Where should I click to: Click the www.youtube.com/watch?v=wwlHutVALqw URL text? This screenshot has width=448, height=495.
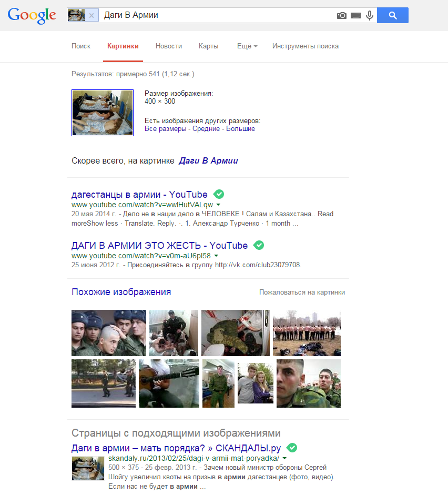point(142,205)
